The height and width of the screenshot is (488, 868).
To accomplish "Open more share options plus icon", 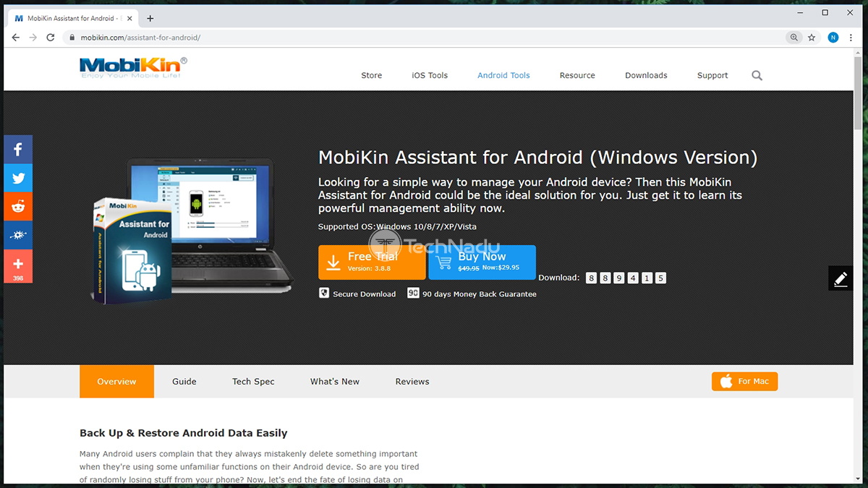I will point(18,264).
